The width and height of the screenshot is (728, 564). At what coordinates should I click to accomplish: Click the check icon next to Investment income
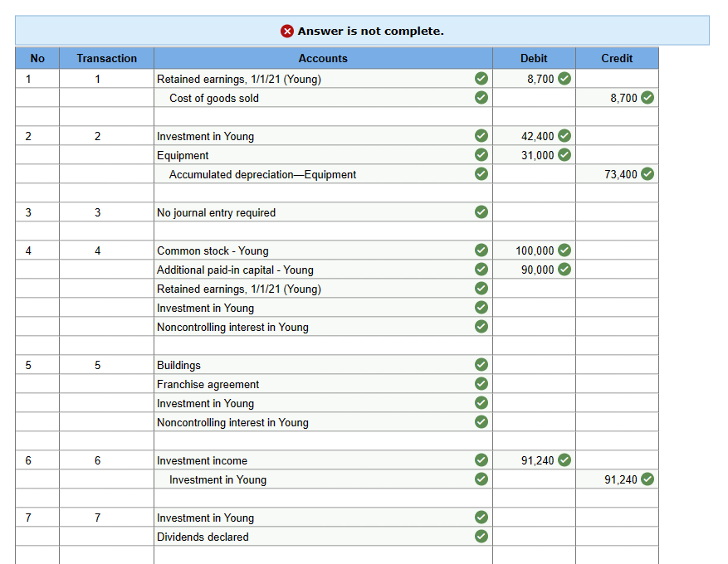click(x=481, y=459)
